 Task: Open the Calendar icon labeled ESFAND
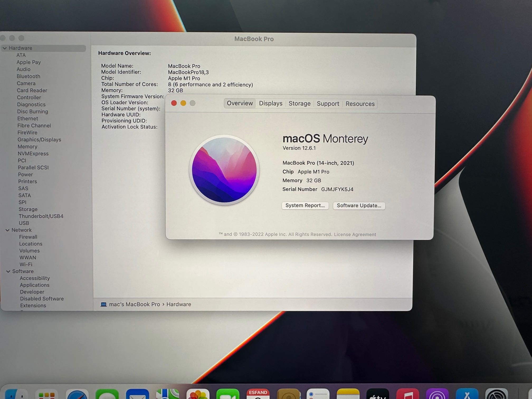[258, 394]
